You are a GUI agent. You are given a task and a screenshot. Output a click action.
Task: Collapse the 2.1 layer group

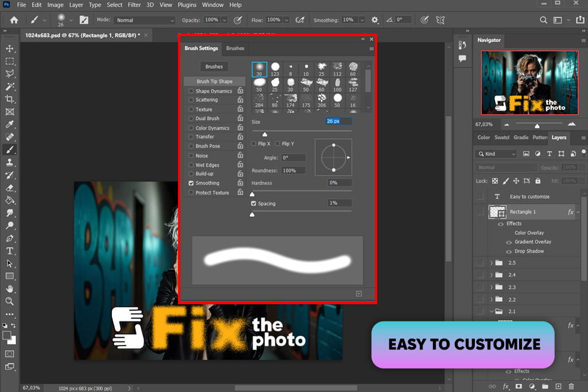(x=492, y=312)
